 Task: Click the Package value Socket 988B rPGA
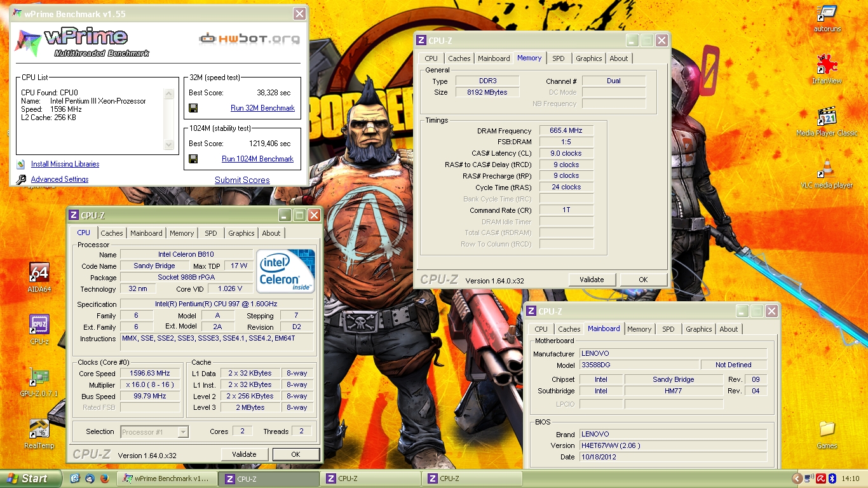pos(186,277)
